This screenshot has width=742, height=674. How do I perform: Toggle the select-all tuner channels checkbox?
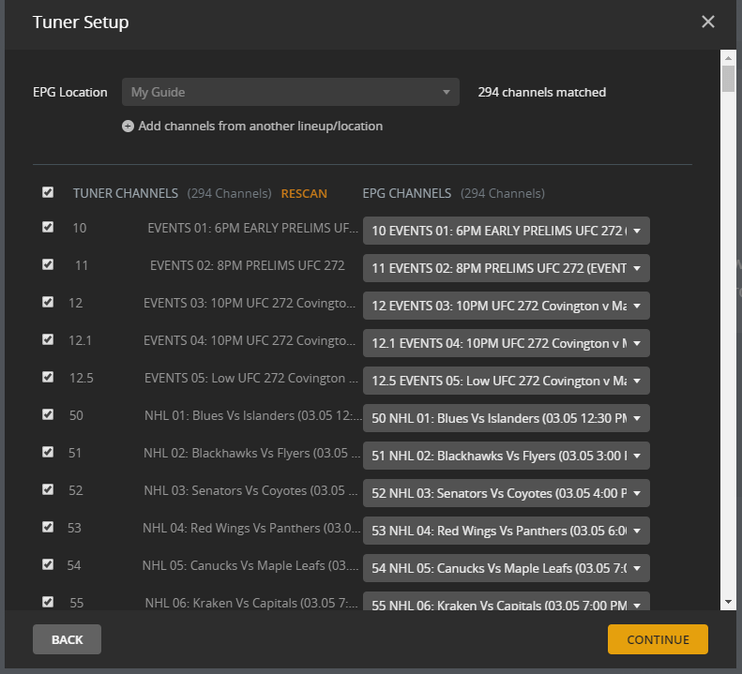coord(48,192)
